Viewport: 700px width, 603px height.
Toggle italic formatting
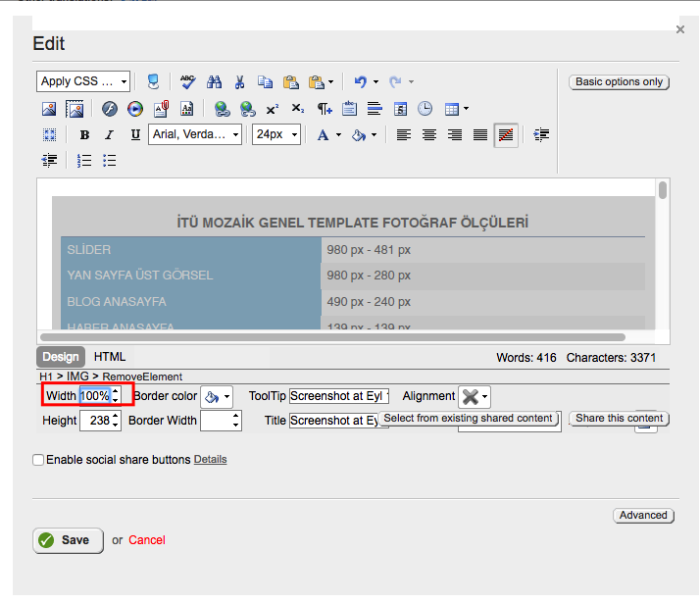(x=110, y=134)
